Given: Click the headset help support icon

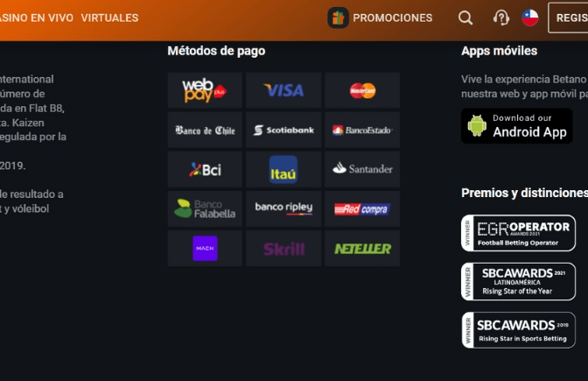Looking at the screenshot, I should click(501, 18).
